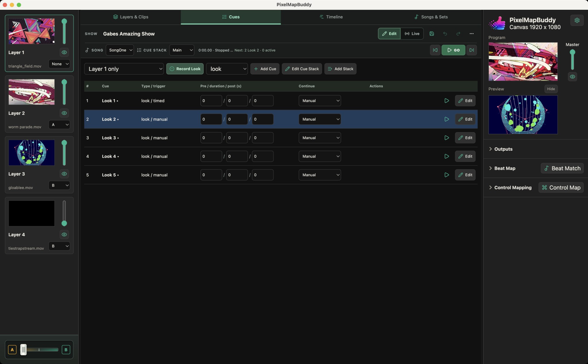This screenshot has width=588, height=364.
Task: Jump to the previous cue
Action: tap(435, 50)
